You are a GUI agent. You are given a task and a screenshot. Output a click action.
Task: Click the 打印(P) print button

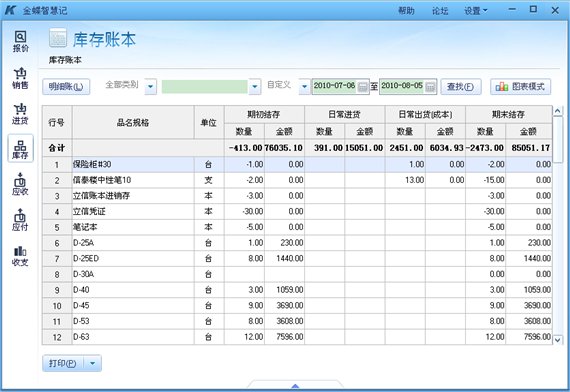coord(63,363)
